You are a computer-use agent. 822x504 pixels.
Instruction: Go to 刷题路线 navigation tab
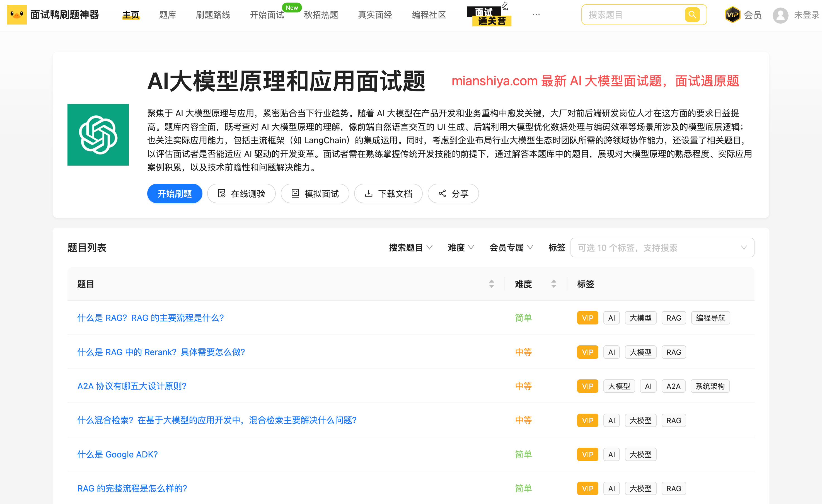(x=213, y=15)
